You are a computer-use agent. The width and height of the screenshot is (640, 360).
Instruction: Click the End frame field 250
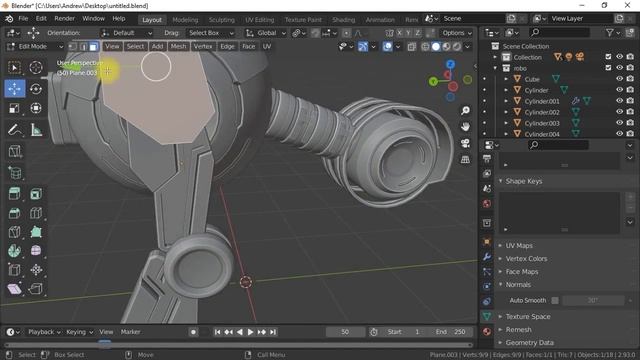(451, 332)
